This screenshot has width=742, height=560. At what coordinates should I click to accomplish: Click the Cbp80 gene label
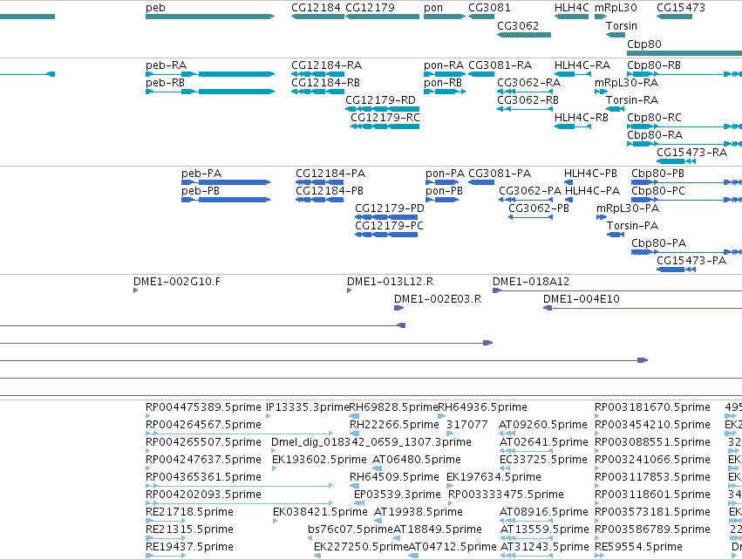tap(644, 44)
